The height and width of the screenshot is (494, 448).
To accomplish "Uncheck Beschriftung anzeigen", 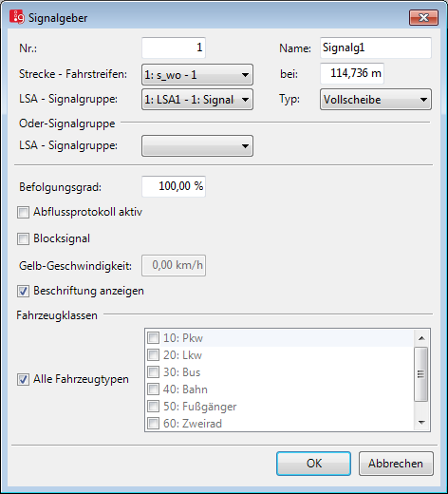I will point(23,291).
